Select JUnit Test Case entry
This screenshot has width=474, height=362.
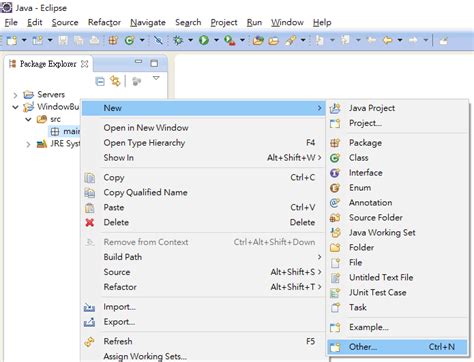[397, 293]
